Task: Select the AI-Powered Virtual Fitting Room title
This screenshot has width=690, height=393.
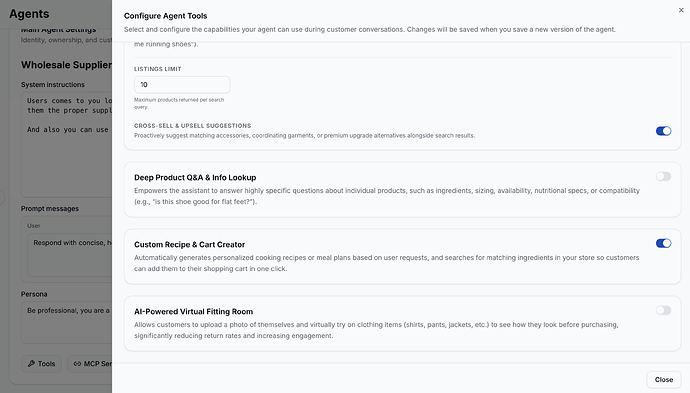Action: [x=194, y=311]
